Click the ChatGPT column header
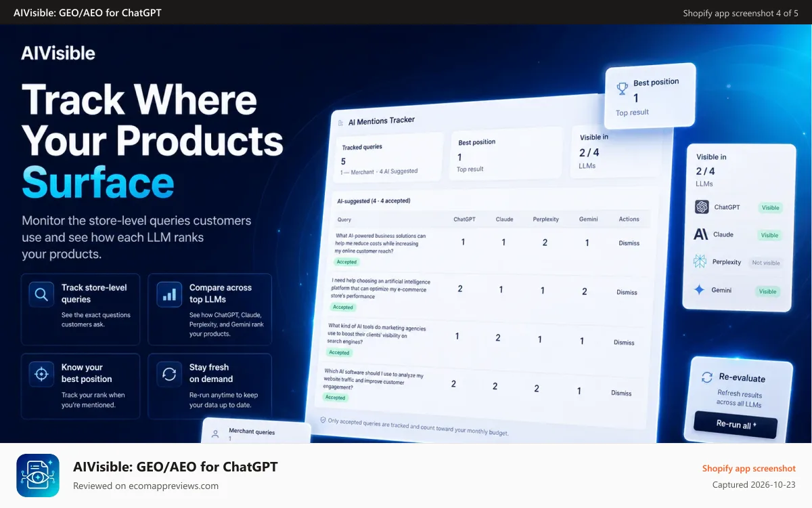Viewport: 812px width, 508px height. (464, 219)
